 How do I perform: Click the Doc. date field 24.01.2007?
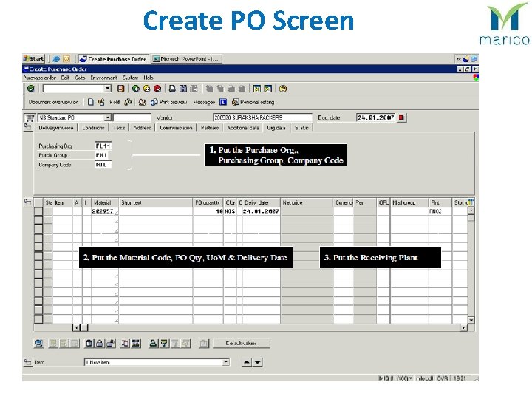376,117
